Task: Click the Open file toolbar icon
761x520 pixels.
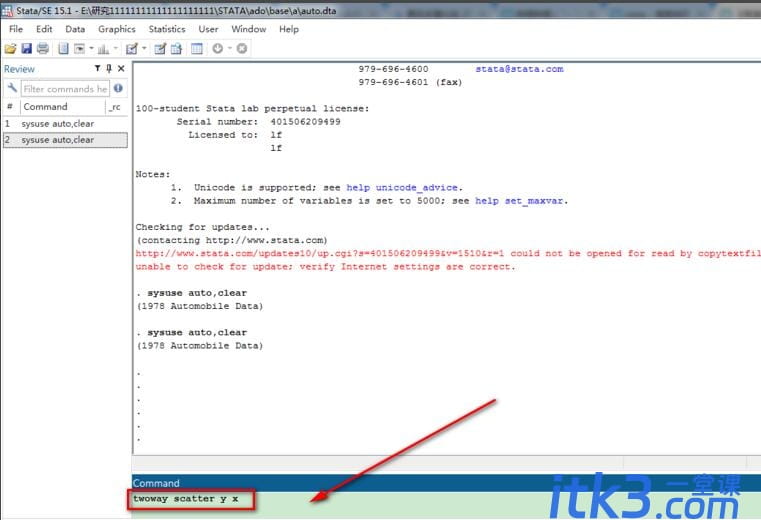Action: 10,49
